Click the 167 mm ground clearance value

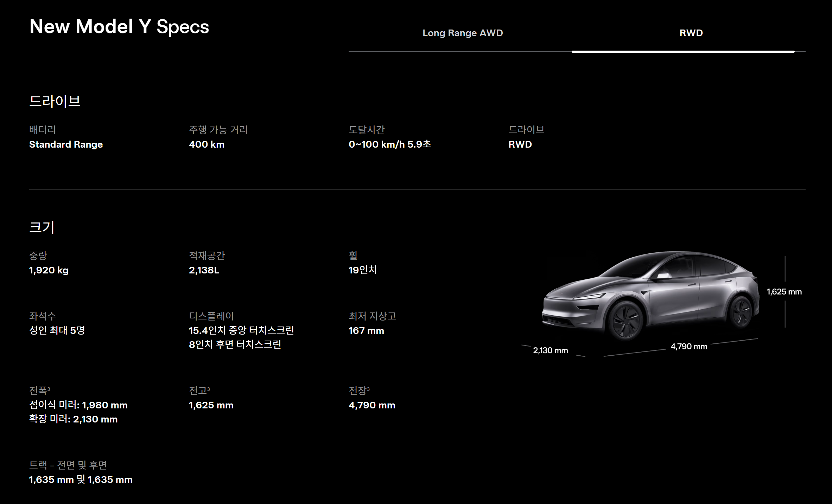click(x=366, y=331)
